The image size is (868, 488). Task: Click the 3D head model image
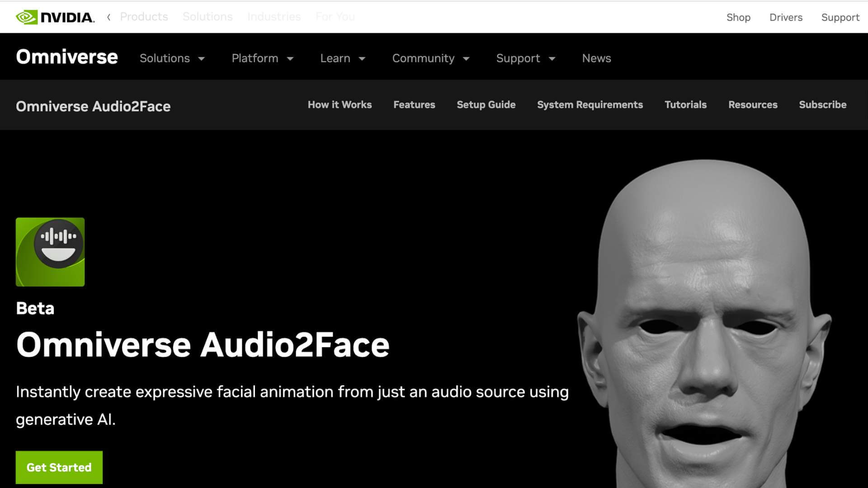coord(705,325)
